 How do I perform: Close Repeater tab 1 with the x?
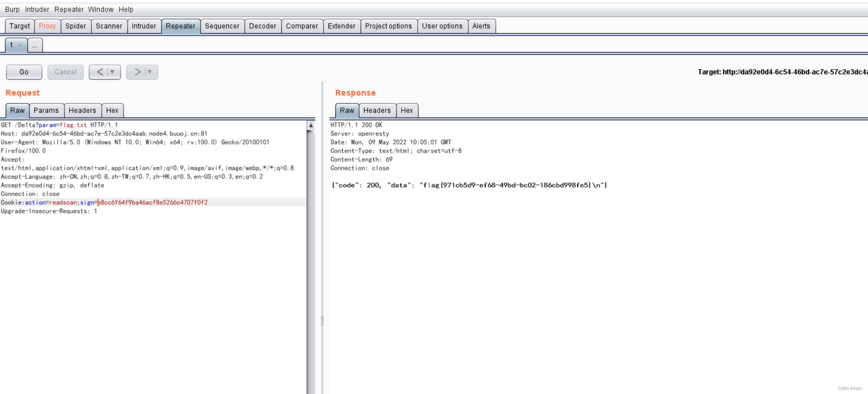(20, 46)
